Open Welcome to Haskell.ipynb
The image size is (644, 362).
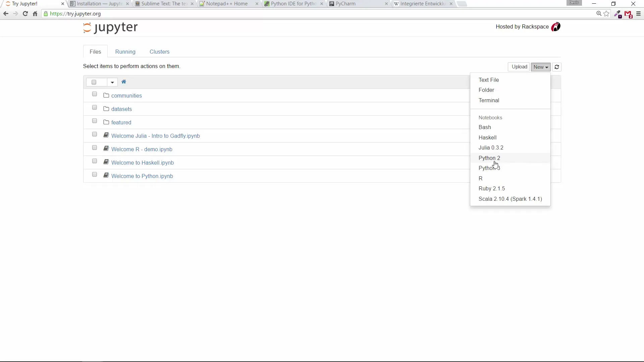pos(142,163)
